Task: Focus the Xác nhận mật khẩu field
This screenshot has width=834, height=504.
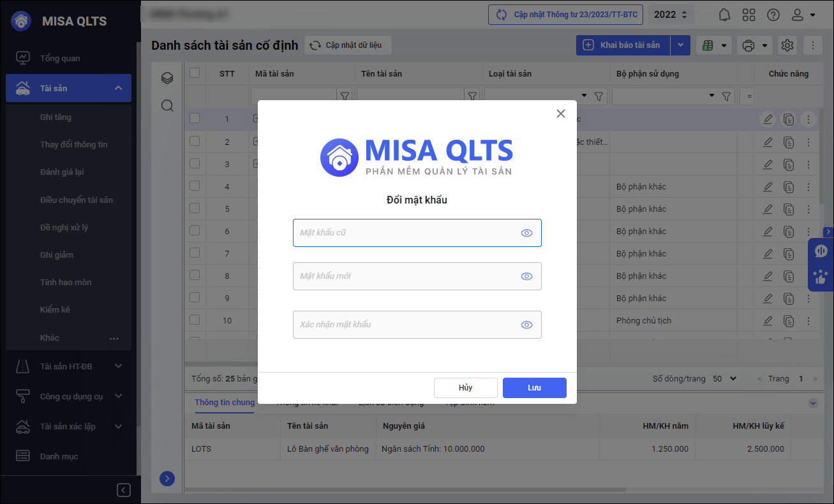Action: coord(417,325)
